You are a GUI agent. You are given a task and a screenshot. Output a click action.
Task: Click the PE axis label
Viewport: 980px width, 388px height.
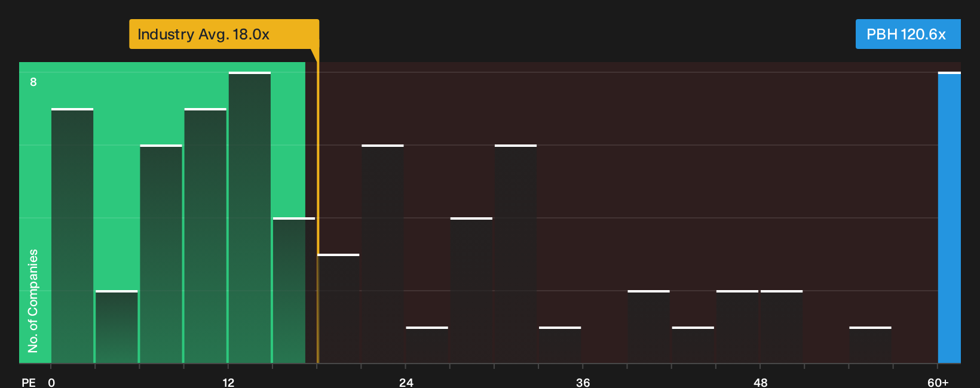point(28,383)
